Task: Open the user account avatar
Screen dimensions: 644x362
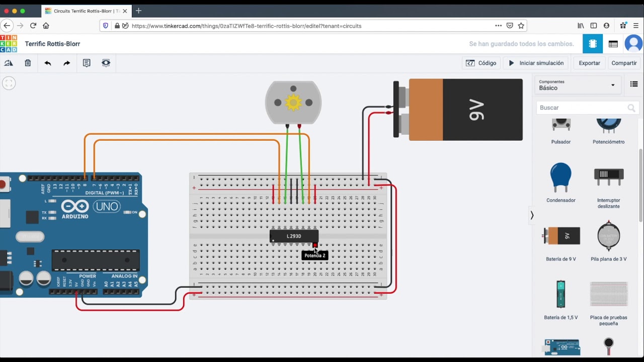Action: (x=633, y=44)
